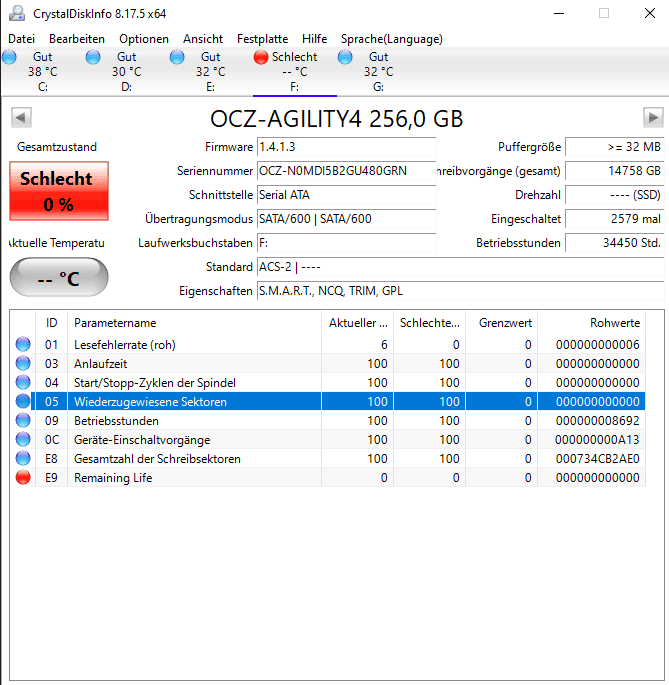Click the Puffergröße value >= 32 MB

pyautogui.click(x=615, y=147)
